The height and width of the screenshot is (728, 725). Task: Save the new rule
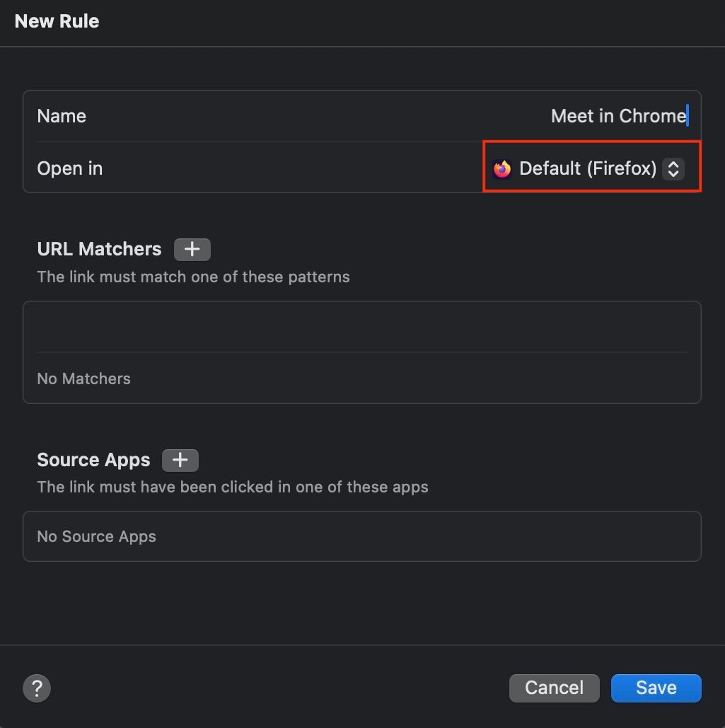coord(656,688)
